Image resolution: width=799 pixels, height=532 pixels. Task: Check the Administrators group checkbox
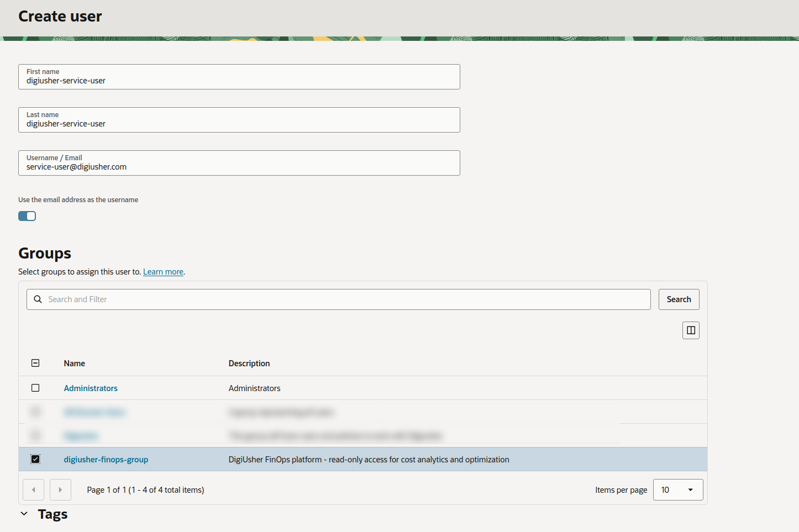(35, 387)
